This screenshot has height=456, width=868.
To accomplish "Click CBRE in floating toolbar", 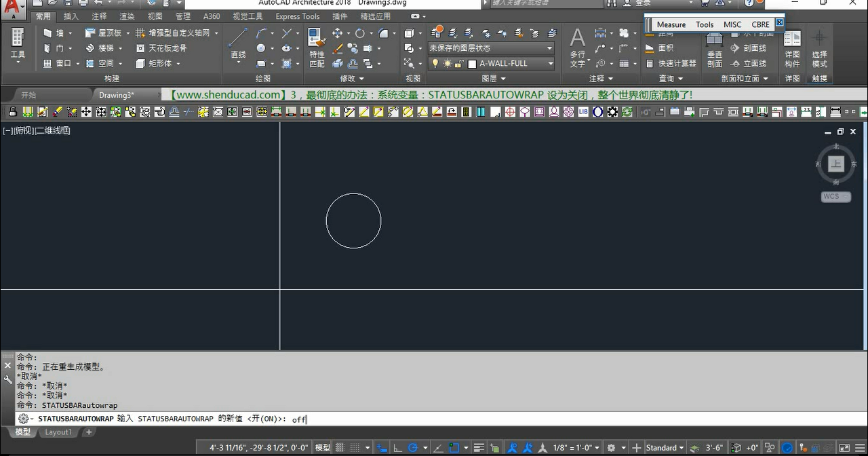I will tap(760, 24).
